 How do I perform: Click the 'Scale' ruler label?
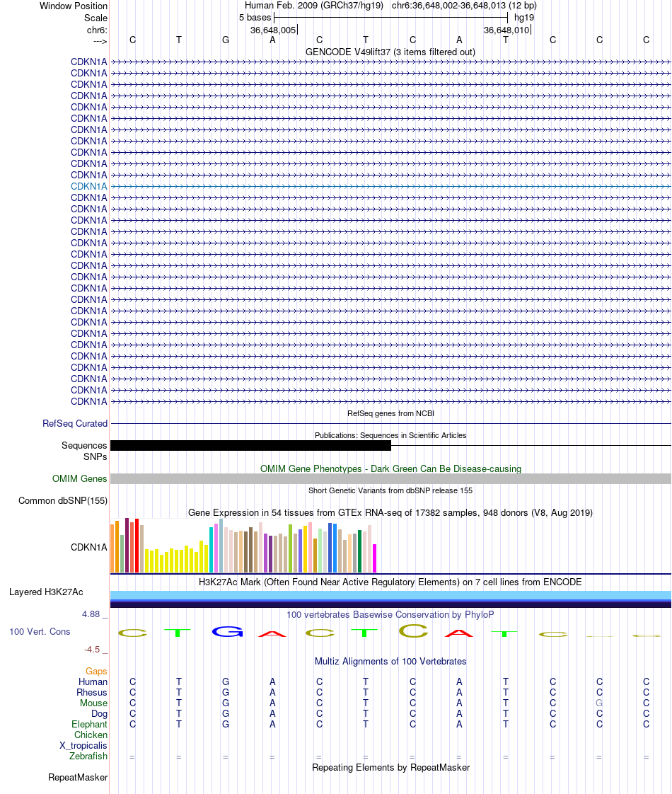click(95, 18)
